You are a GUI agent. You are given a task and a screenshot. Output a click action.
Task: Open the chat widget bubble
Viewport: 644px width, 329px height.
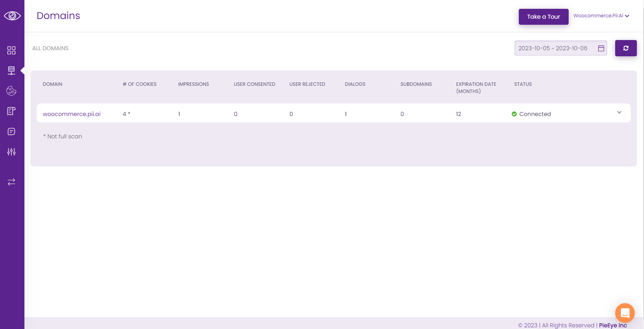coord(625,313)
